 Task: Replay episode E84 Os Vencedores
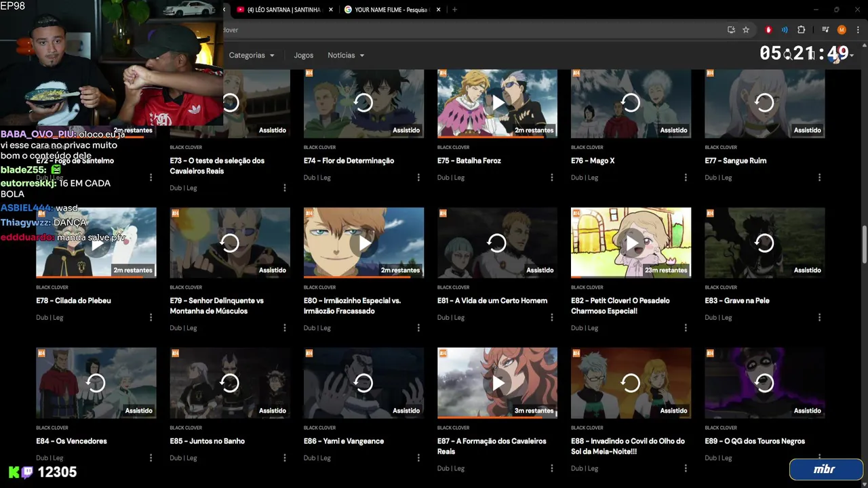click(96, 383)
